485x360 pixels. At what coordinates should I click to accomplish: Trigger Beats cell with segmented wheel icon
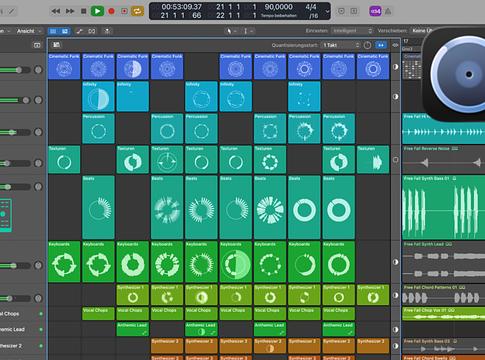tap(270, 207)
